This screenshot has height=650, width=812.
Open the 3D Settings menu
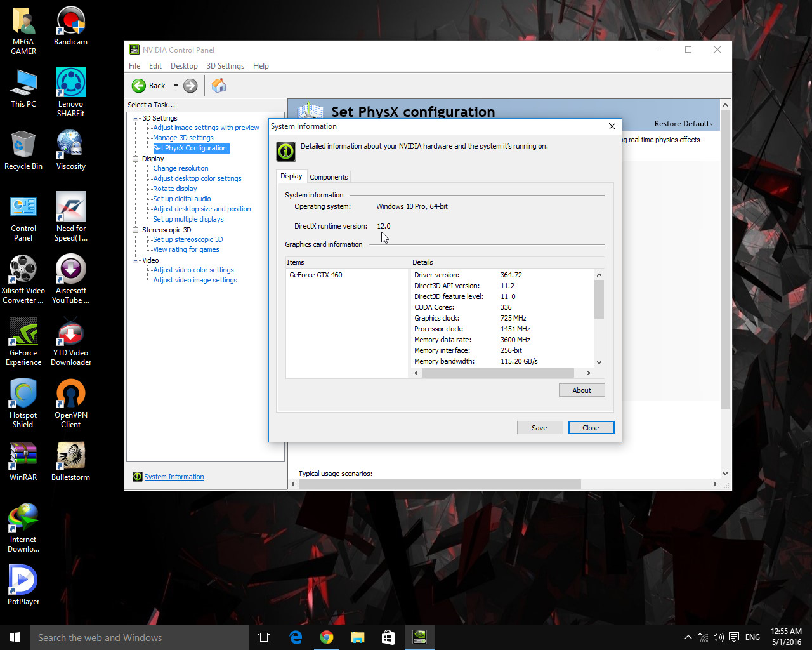coord(225,66)
